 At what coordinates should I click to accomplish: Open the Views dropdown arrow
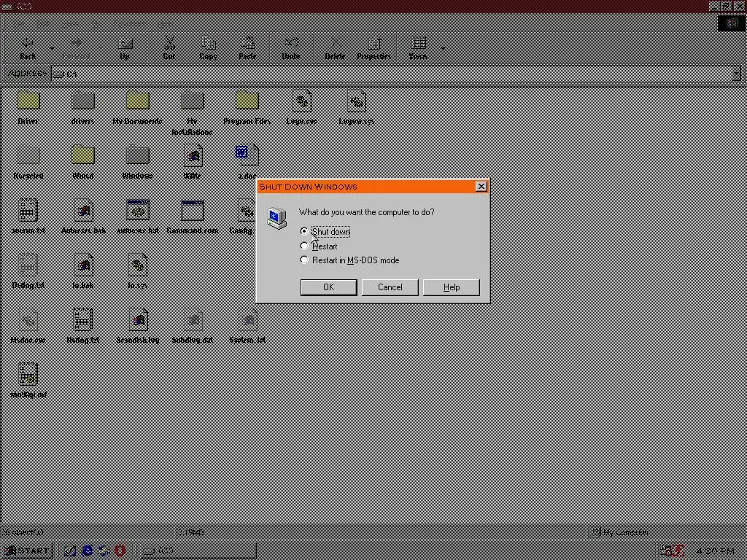coord(443,48)
